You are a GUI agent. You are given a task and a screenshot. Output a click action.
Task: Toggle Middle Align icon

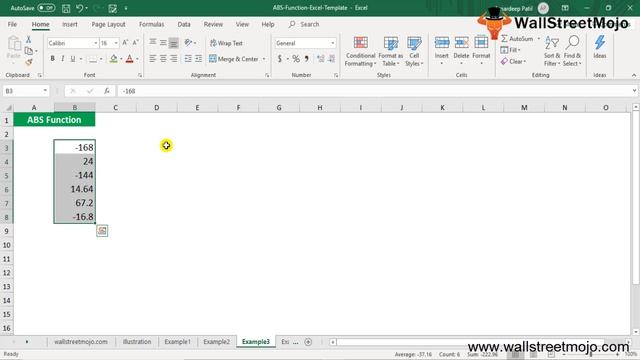point(163,42)
